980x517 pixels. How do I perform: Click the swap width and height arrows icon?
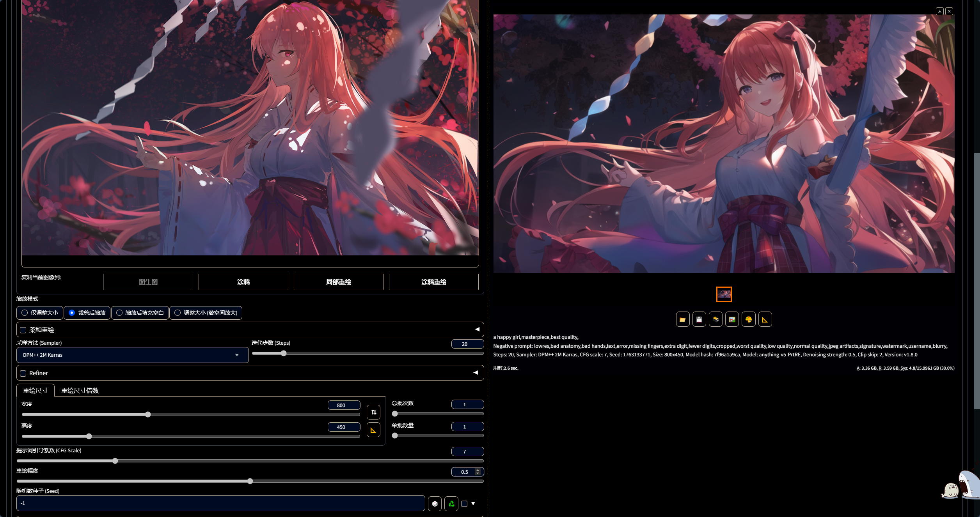(373, 412)
